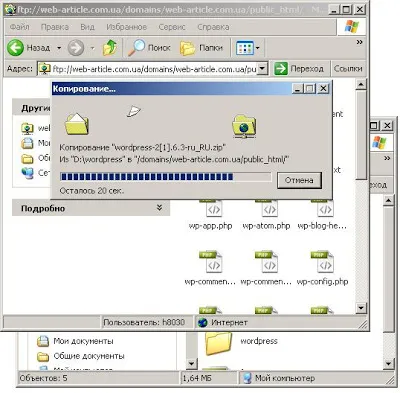Open the Views icon dropdown
Screen dimensions: 400x393
pos(248,48)
